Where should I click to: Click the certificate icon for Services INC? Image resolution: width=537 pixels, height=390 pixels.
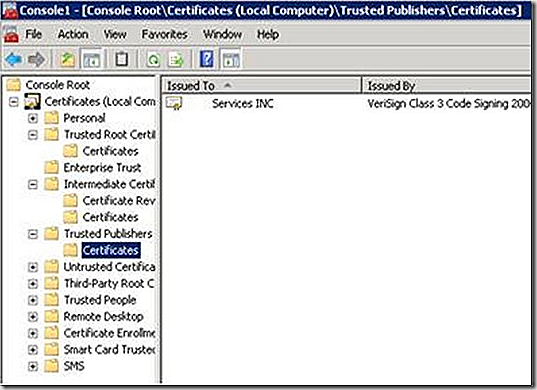click(174, 103)
